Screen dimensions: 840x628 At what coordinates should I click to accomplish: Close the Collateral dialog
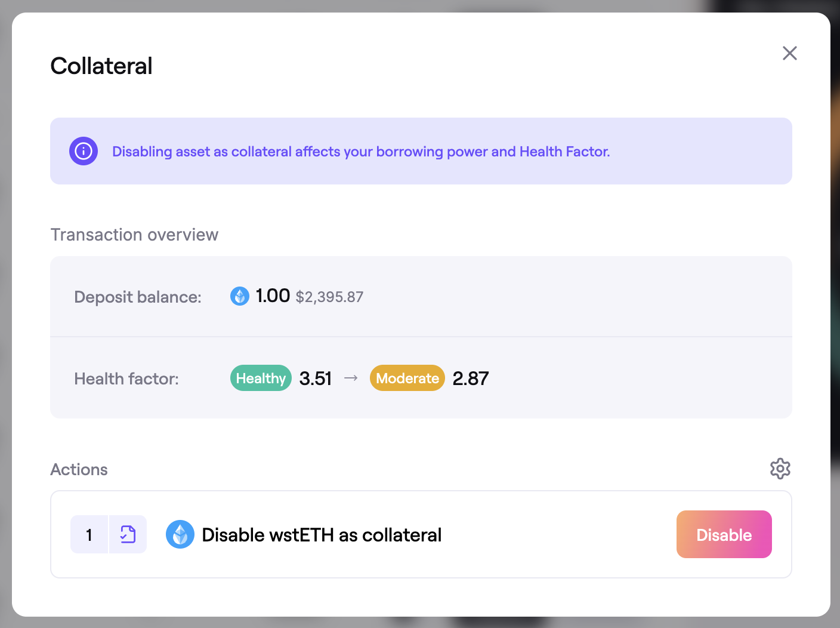click(x=789, y=53)
